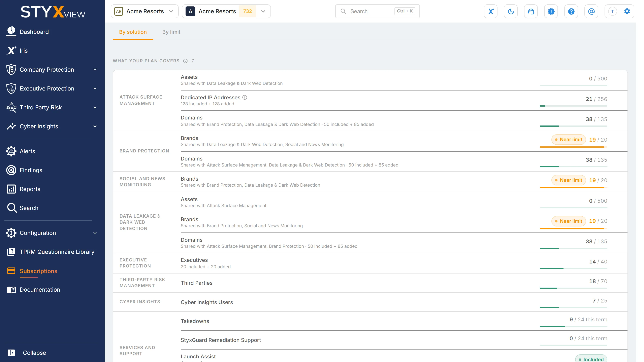The image size is (644, 362).
Task: Expand Cyber Insights menu
Action: click(x=95, y=126)
